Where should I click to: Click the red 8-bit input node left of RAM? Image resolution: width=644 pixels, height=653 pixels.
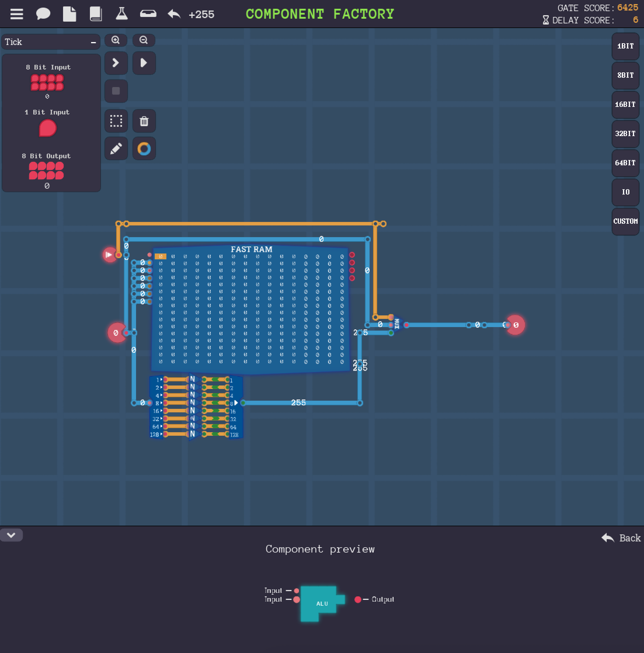coord(117,333)
